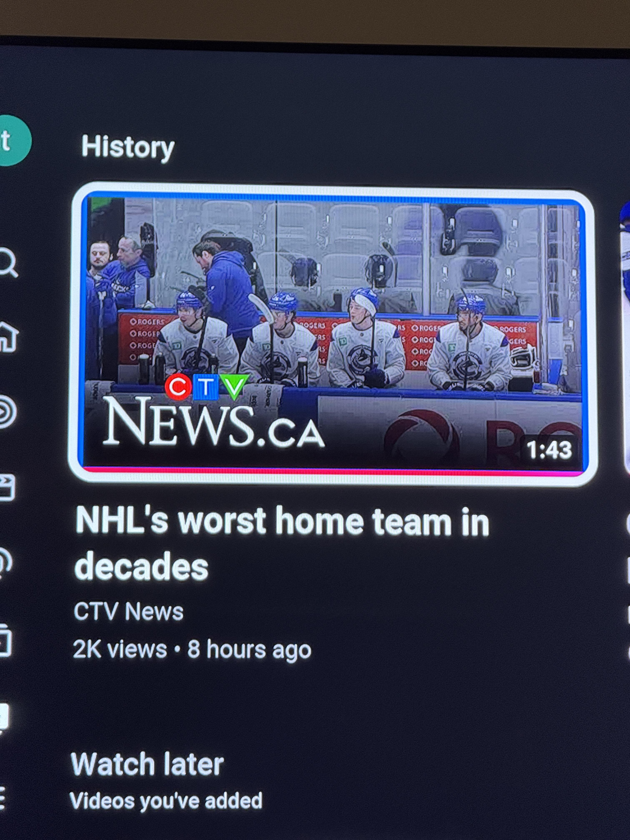
Task: Open the CTV News channel name
Action: point(128,612)
